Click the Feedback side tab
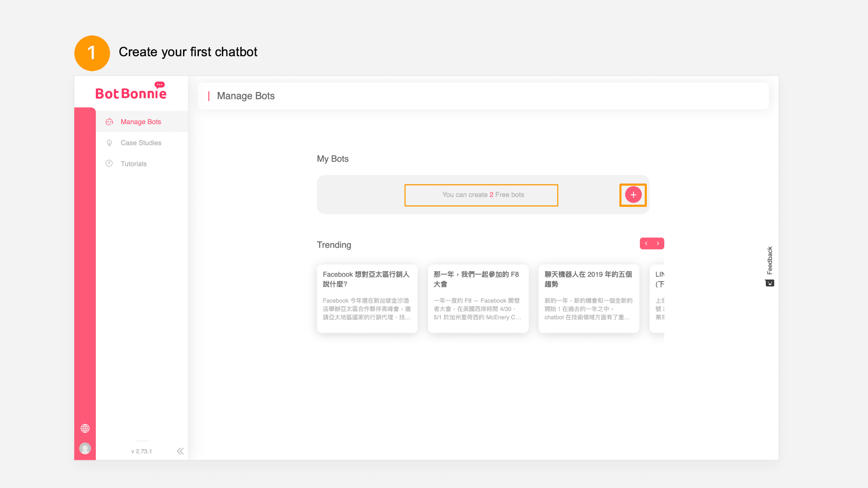 click(x=769, y=260)
